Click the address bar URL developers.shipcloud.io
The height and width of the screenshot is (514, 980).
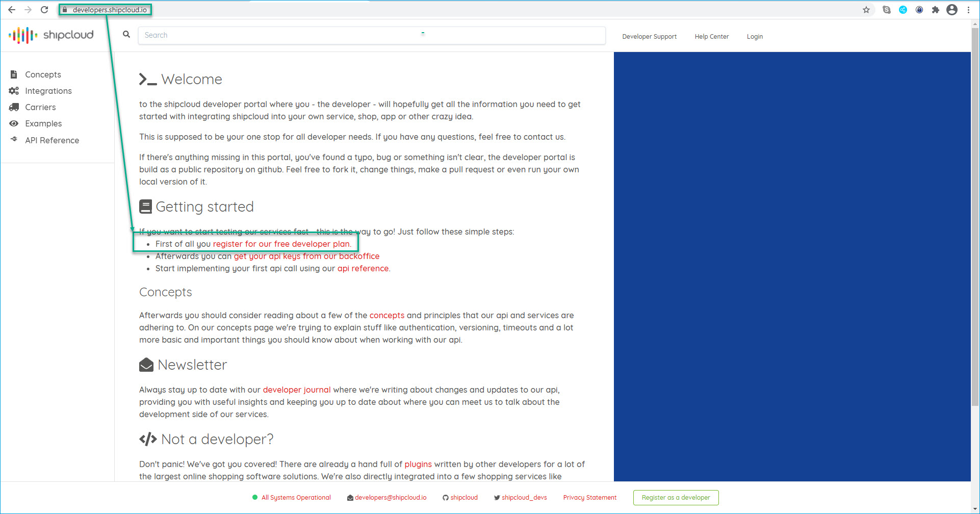pyautogui.click(x=110, y=10)
